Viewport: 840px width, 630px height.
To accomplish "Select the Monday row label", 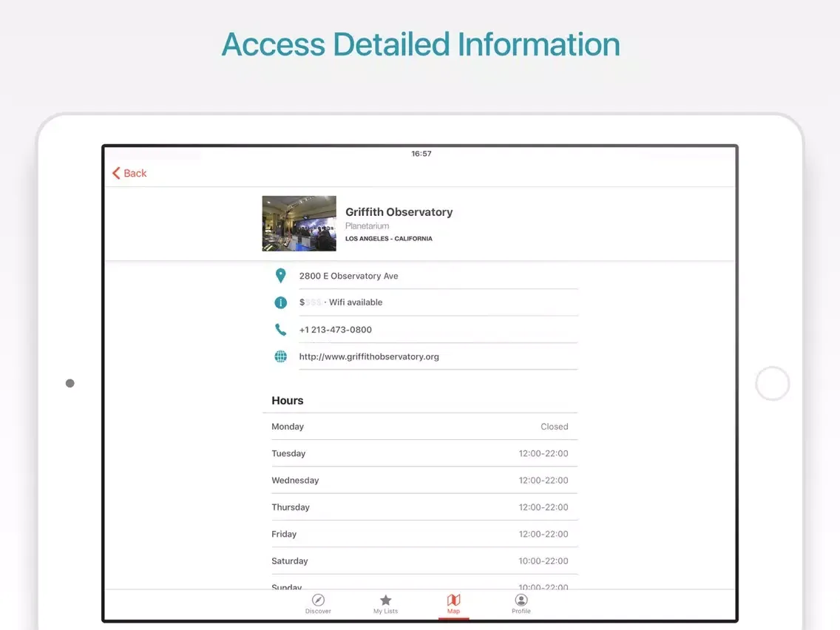I will click(x=288, y=427).
